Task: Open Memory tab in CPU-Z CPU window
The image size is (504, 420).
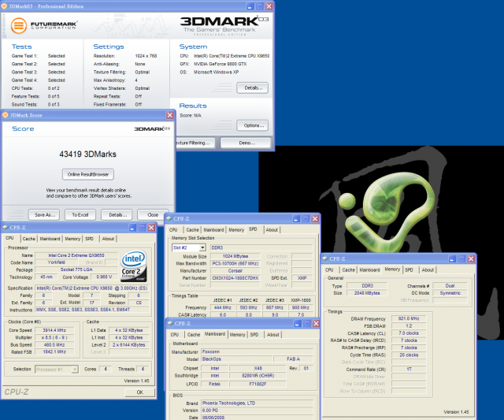Action: (x=72, y=239)
